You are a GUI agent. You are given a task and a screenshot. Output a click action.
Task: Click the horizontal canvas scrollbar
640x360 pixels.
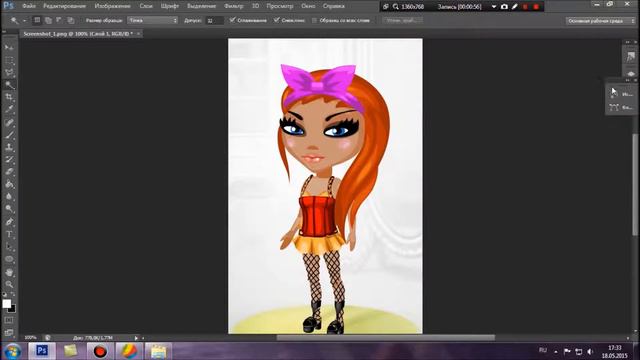(x=386, y=338)
